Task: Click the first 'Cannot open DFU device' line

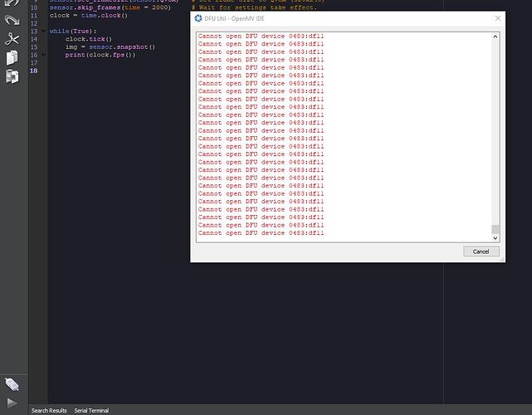Action: click(x=261, y=36)
